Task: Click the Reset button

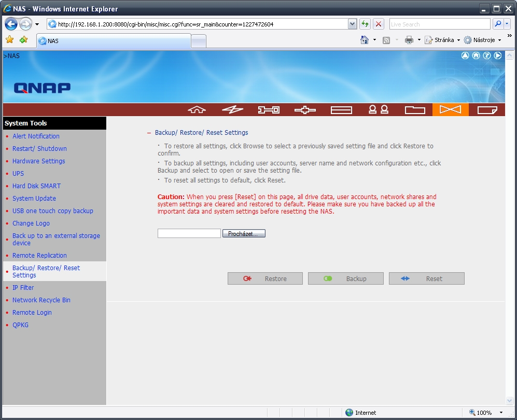Action: click(427, 278)
